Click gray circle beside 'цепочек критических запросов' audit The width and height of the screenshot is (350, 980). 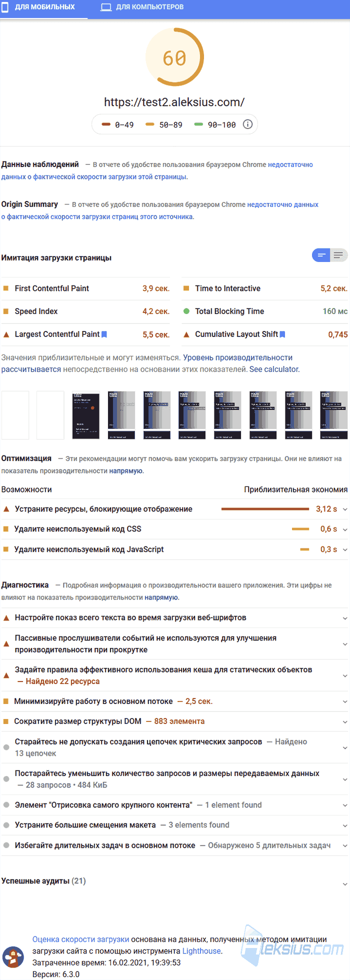6,747
